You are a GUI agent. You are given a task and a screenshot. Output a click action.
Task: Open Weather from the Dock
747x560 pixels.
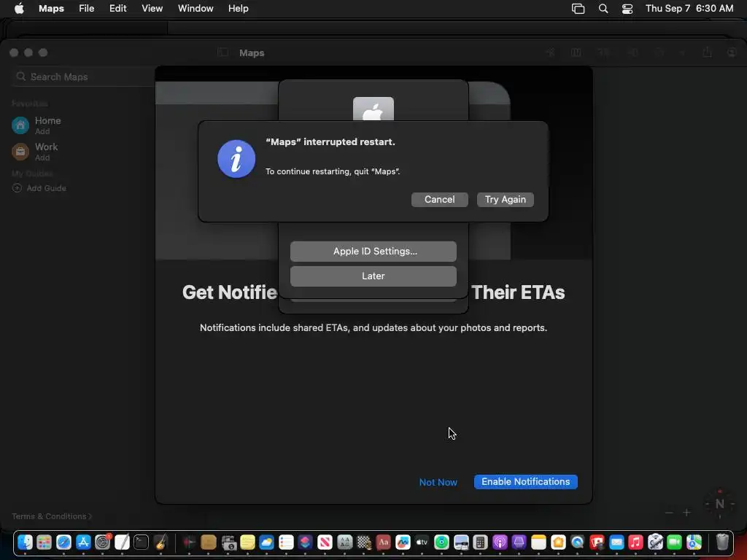[267, 542]
